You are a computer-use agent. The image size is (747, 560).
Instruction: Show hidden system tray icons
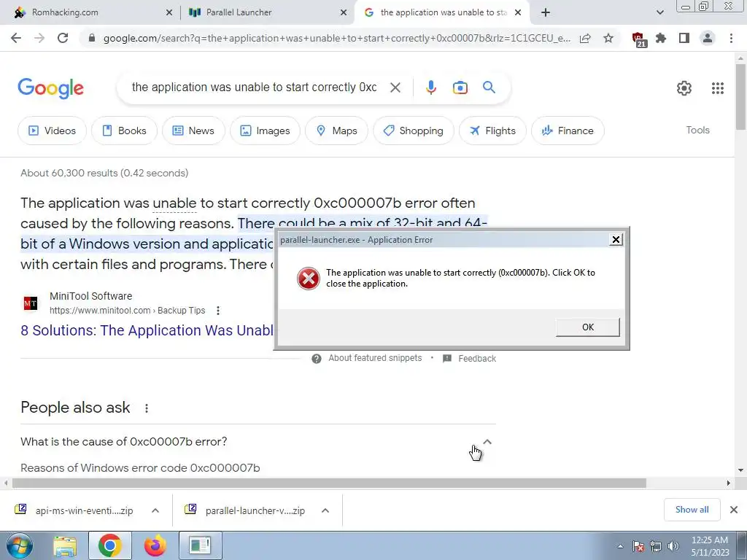[620, 546]
